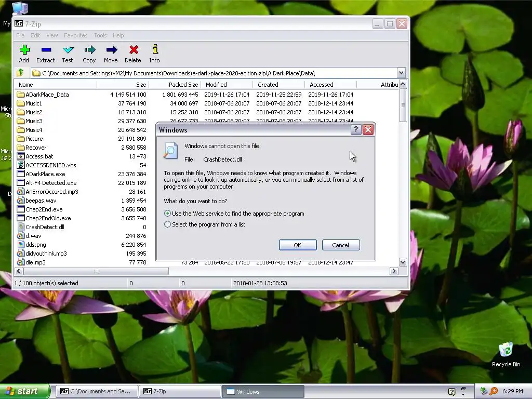Click the Test toolbar icon
Viewport: 532px width, 399px height.
(68, 50)
